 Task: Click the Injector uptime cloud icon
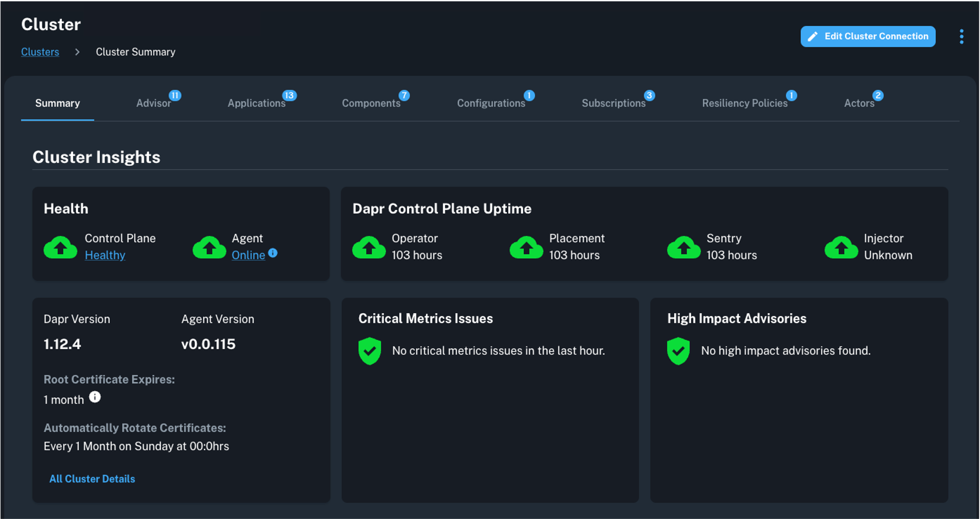[841, 247]
